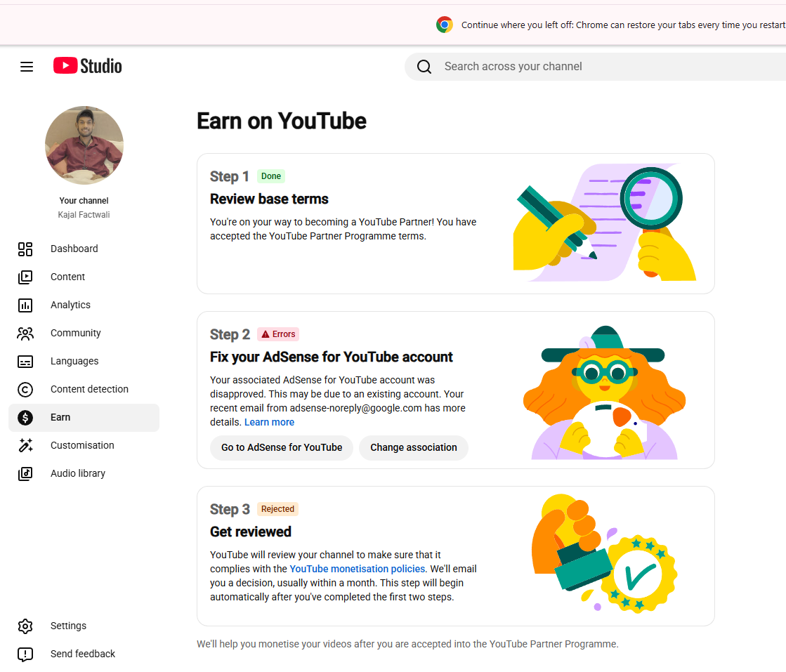Focus the Search across your channel field
The width and height of the screenshot is (786, 672).
point(596,67)
